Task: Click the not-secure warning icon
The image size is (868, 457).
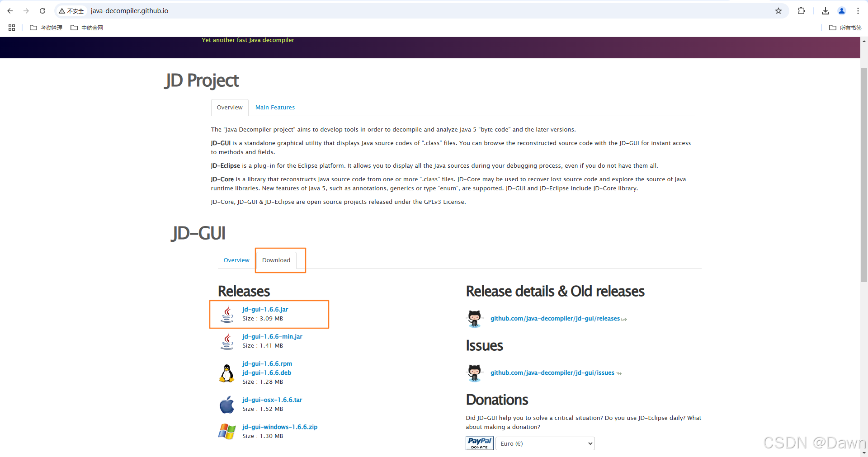Action: [x=62, y=11]
